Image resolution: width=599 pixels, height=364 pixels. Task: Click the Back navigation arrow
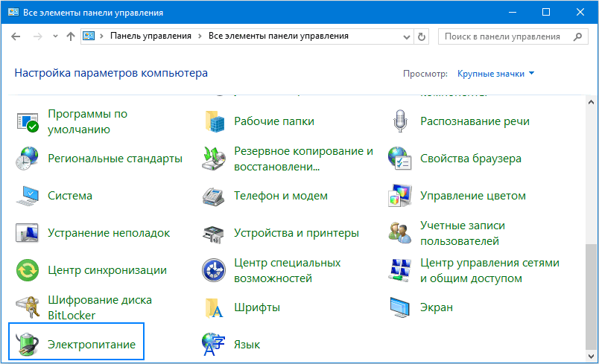[16, 36]
